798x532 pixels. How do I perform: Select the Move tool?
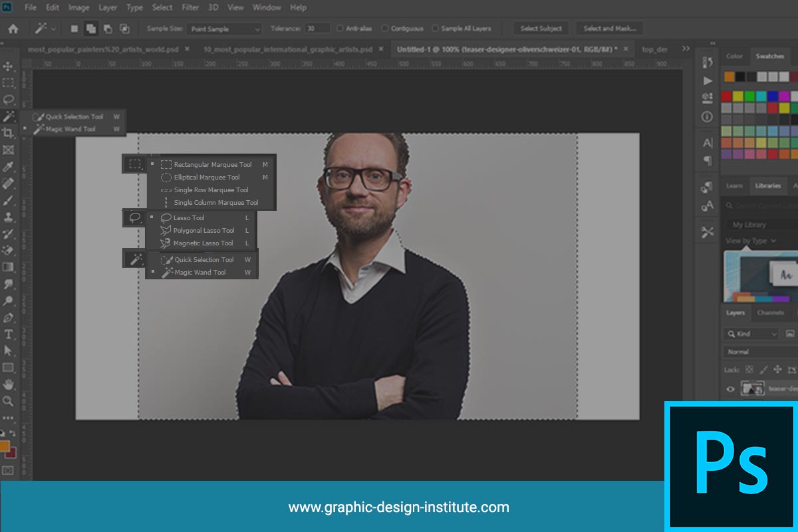coord(9,65)
